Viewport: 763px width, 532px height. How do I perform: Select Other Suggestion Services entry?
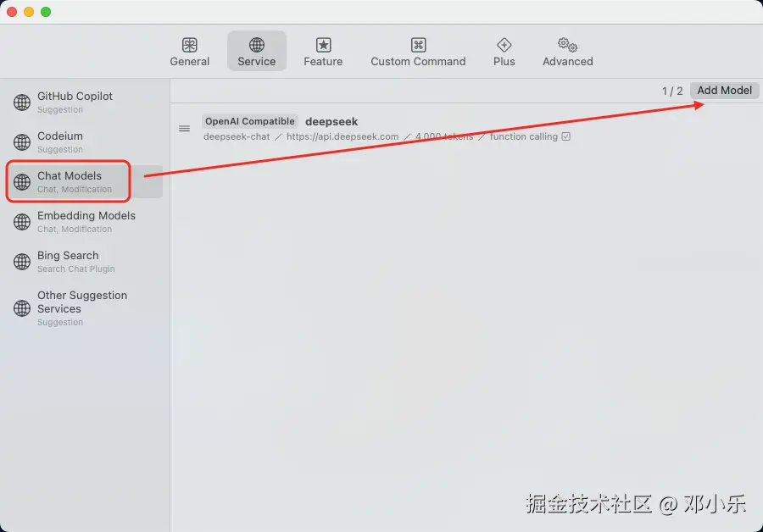[85, 308]
